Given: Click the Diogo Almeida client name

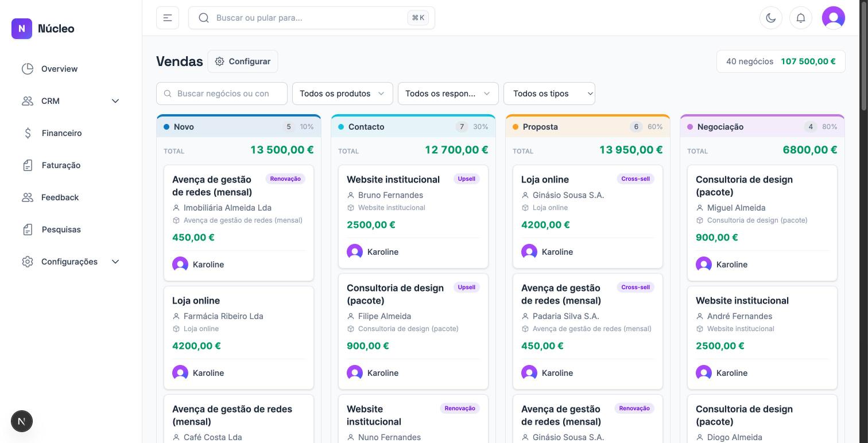Looking at the screenshot, I should coord(735,437).
